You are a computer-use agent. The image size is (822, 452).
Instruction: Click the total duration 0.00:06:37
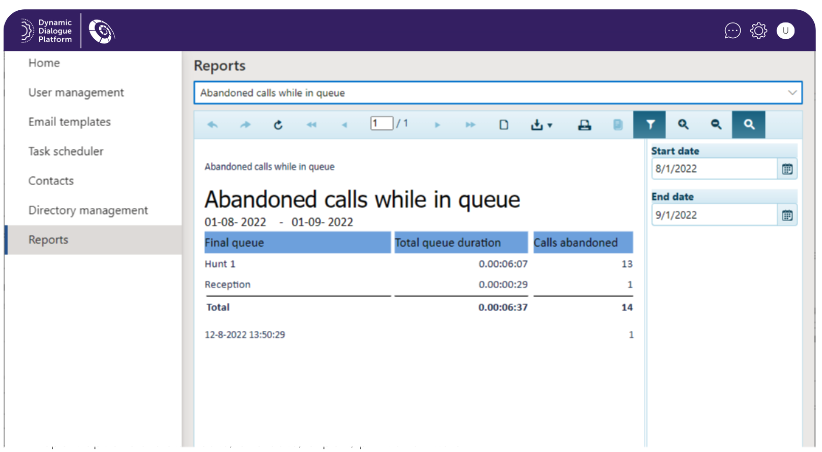[x=503, y=307]
